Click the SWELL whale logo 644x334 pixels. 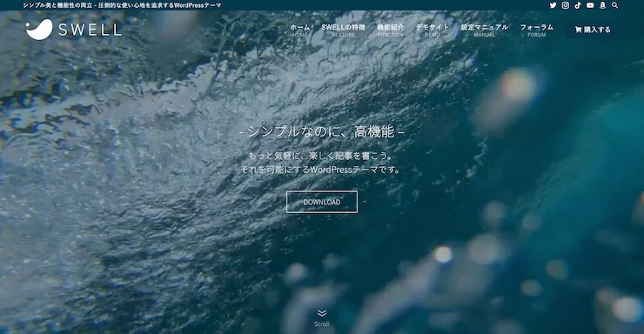pos(39,30)
